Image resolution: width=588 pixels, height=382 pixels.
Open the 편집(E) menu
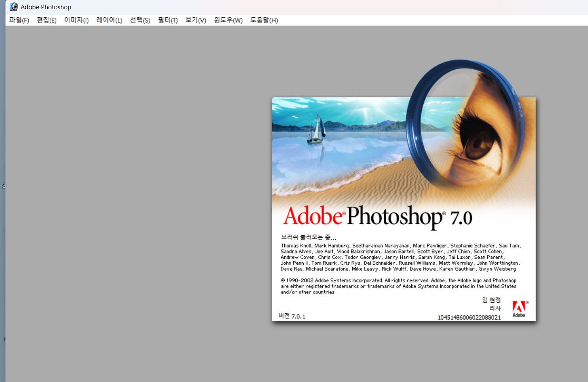tap(46, 20)
